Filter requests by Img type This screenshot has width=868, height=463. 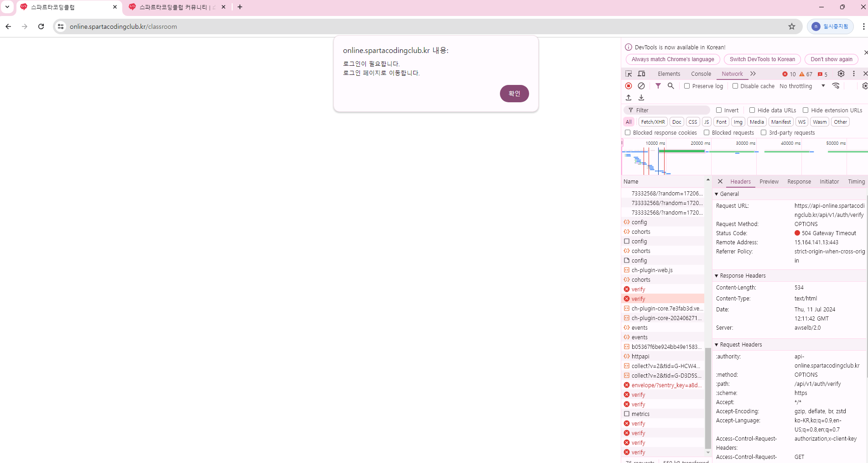pos(738,122)
